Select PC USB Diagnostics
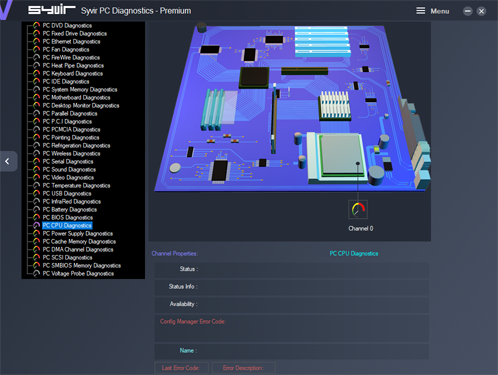Image resolution: width=498 pixels, height=375 pixels. point(67,193)
